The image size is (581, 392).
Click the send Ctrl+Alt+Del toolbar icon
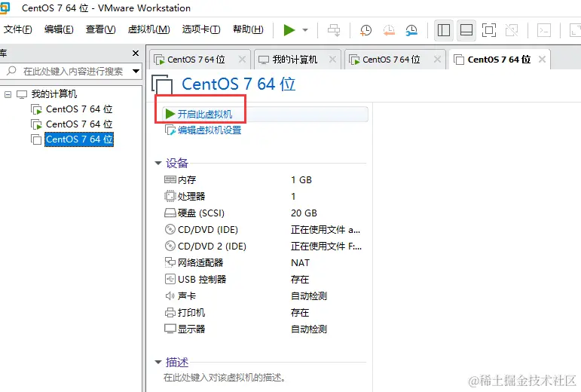tap(334, 30)
